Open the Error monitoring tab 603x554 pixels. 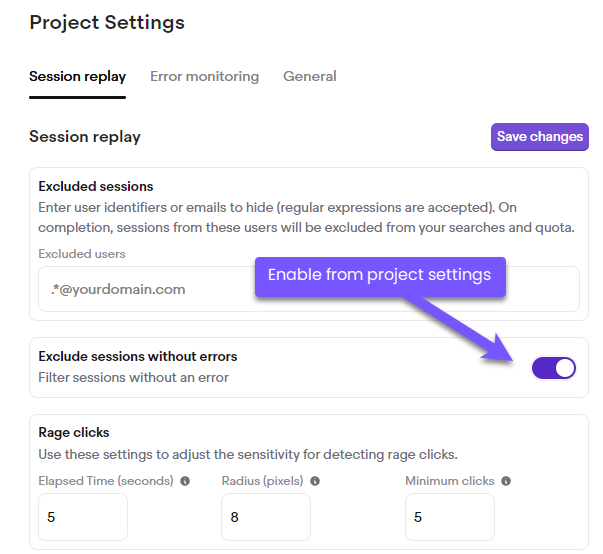point(204,76)
